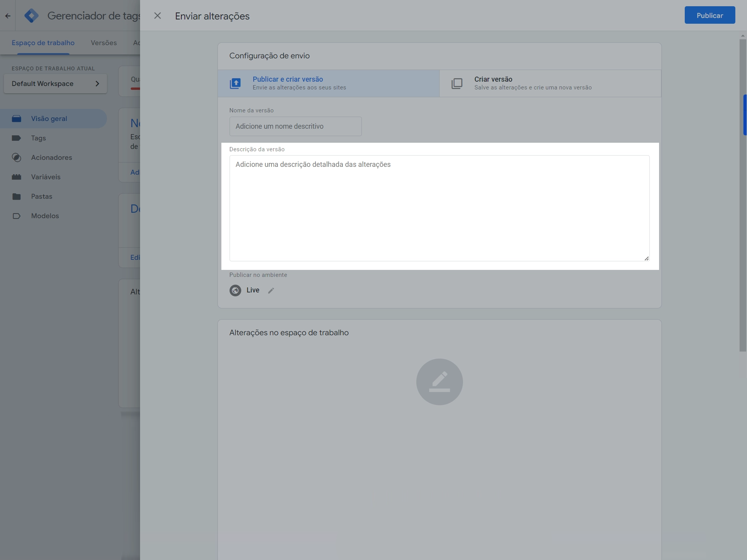
Task: Expand the Default Workspace selector
Action: (55, 84)
